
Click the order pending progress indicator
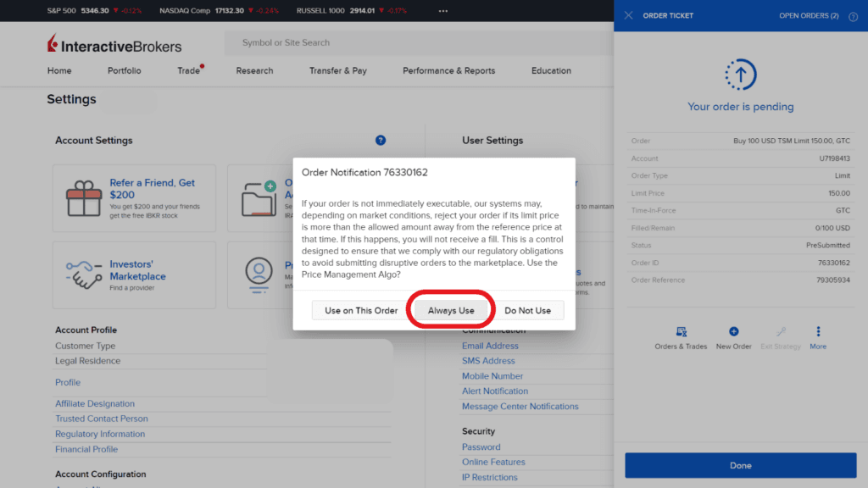click(x=740, y=75)
